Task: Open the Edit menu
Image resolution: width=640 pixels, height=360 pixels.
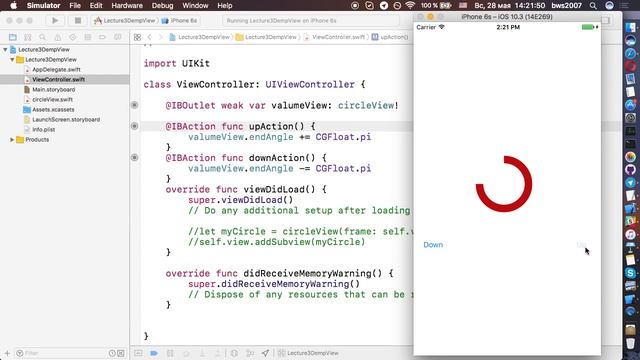Action: [96, 6]
